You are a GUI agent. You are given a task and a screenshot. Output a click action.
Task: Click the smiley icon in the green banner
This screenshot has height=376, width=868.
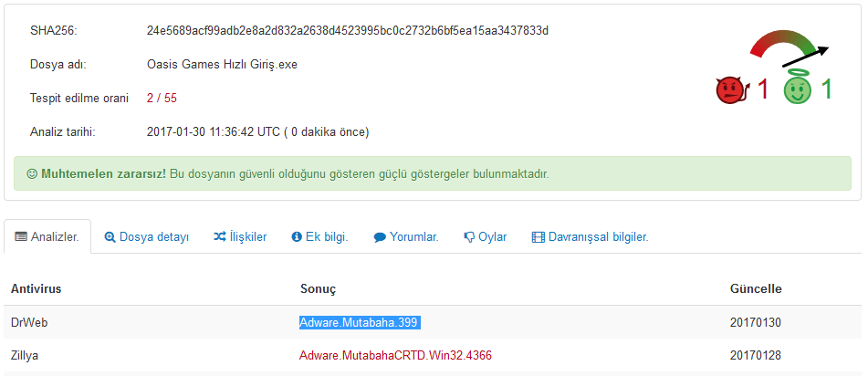tap(32, 174)
